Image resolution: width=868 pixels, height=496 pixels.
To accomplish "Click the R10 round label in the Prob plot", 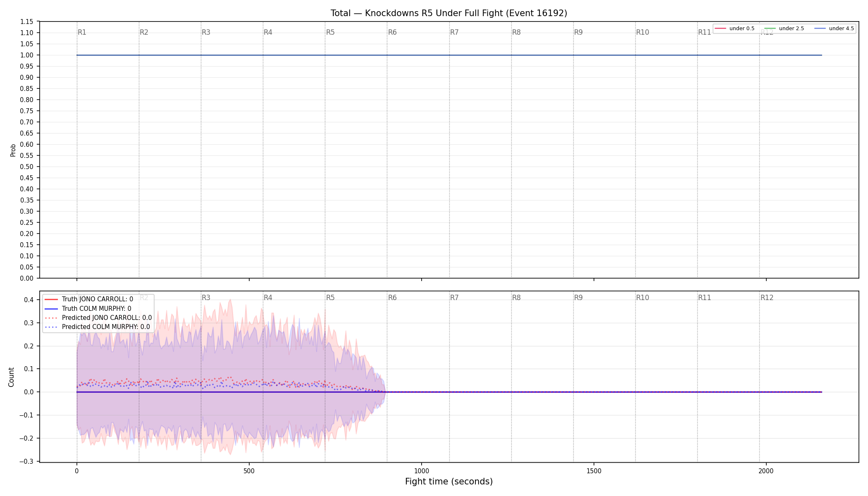I will point(642,32).
